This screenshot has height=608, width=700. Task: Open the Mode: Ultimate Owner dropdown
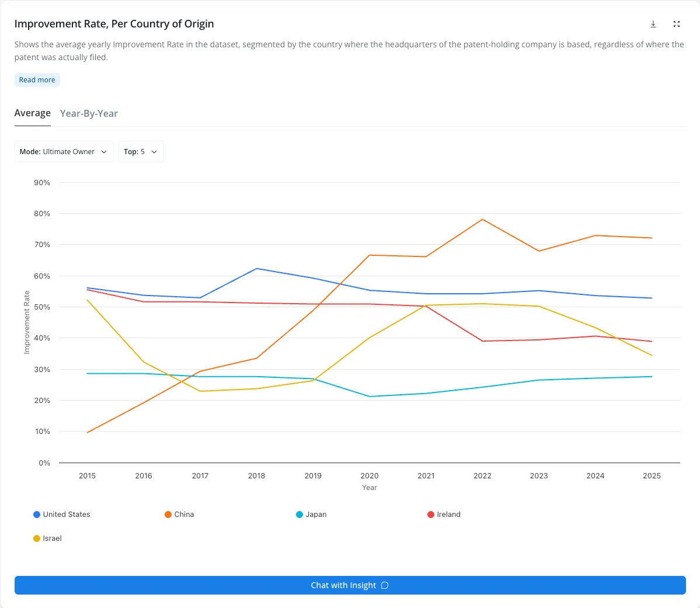pos(64,152)
